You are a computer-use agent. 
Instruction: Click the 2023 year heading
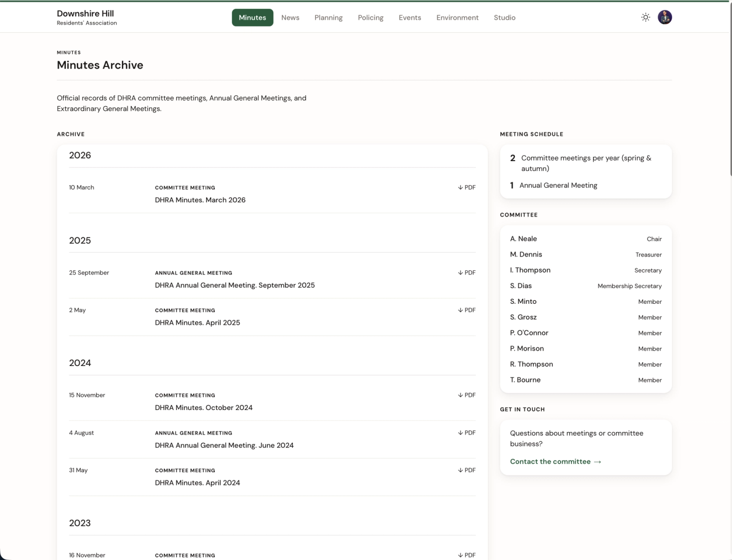tap(80, 523)
